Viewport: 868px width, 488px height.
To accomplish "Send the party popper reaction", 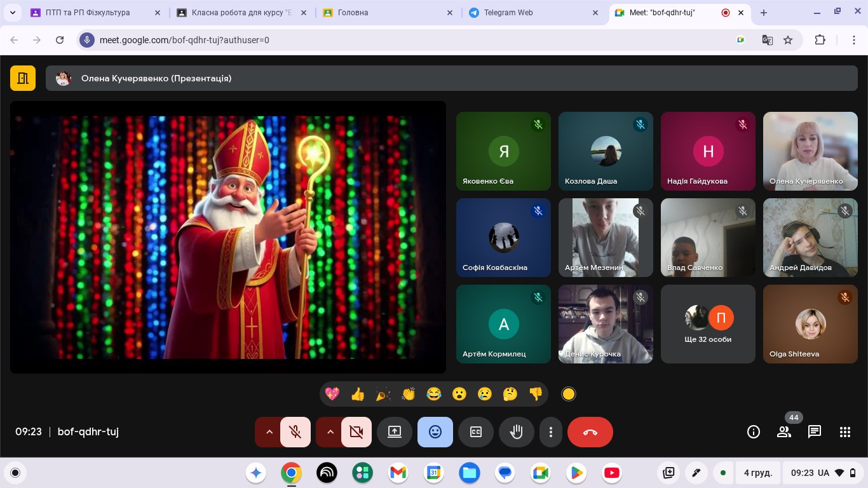I will 383,394.
